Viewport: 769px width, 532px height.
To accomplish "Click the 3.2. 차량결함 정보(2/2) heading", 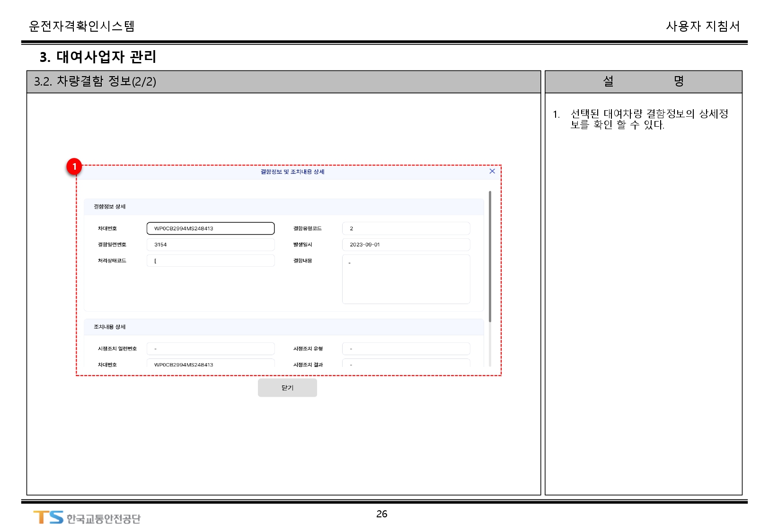I will [x=95, y=81].
